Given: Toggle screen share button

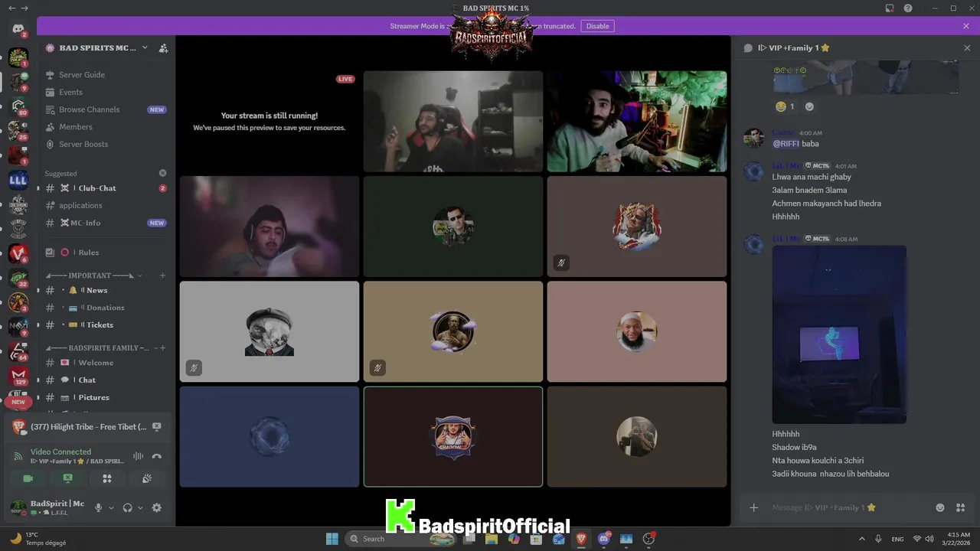Looking at the screenshot, I should (67, 478).
